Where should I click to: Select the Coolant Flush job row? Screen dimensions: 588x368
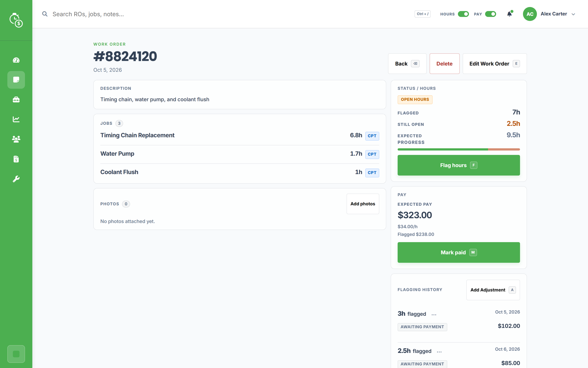tap(240, 172)
